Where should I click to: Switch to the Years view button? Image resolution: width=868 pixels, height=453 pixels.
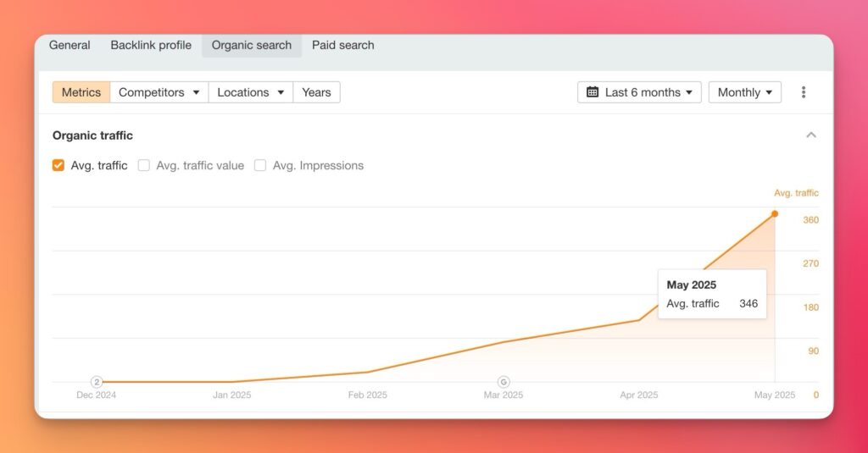[x=316, y=92]
